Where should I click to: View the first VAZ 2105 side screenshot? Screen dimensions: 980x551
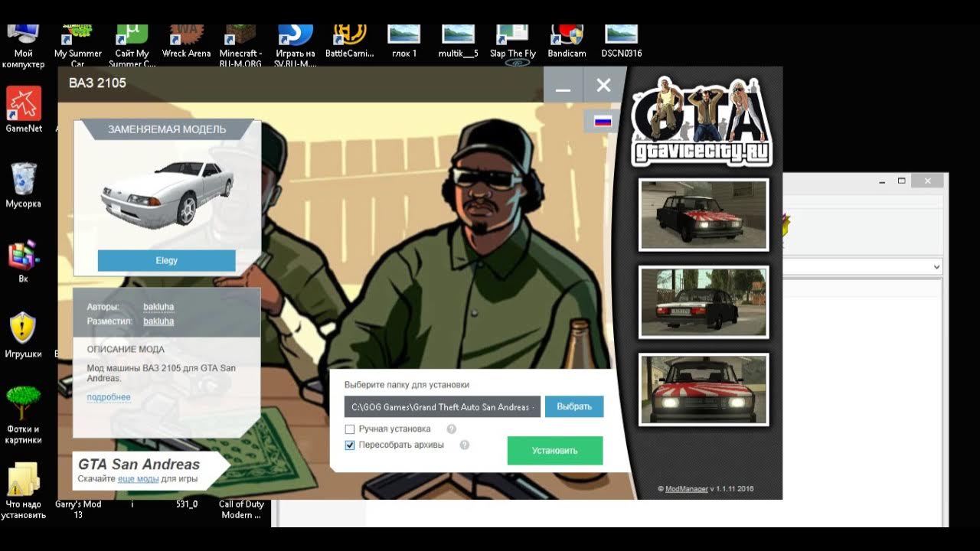point(704,215)
